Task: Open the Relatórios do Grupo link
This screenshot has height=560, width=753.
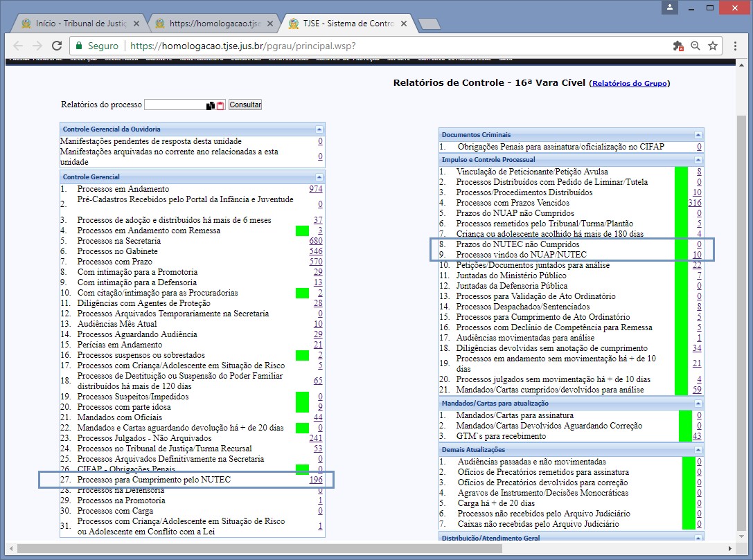Action: pyautogui.click(x=630, y=84)
